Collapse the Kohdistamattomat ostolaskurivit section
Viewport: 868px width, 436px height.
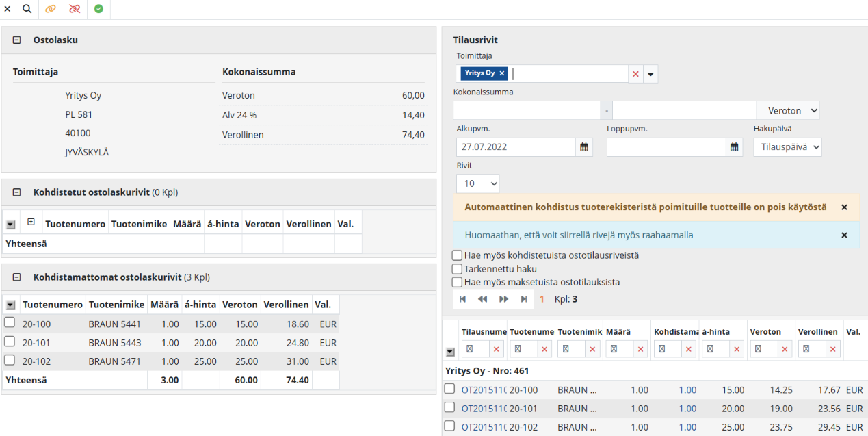[17, 277]
